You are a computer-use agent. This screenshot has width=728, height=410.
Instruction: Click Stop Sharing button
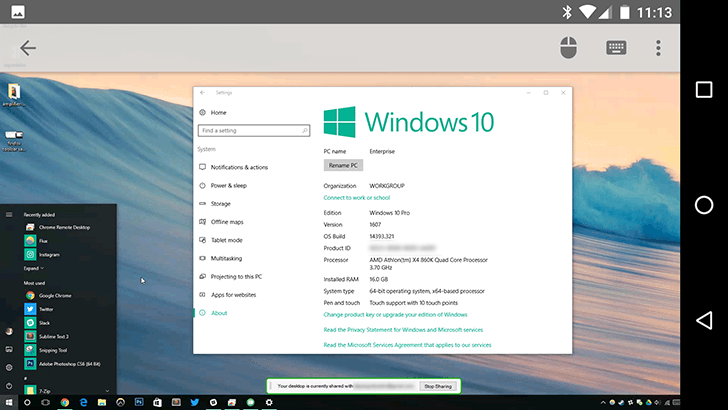tap(437, 385)
